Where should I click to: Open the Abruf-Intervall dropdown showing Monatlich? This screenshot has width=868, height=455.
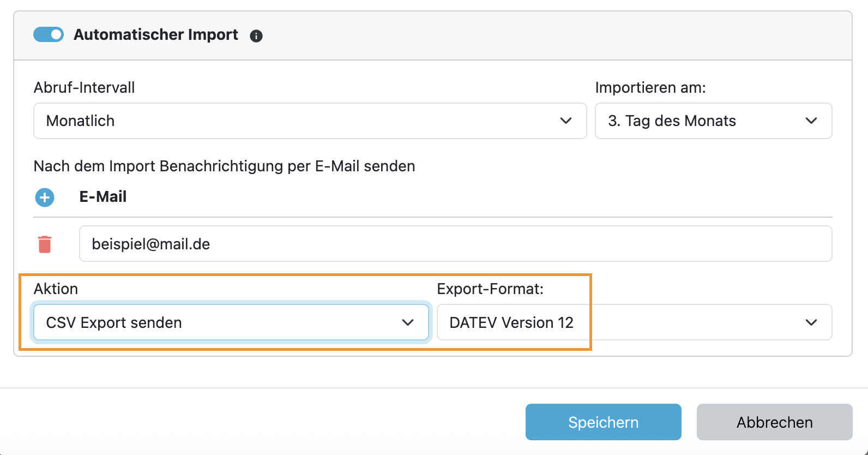(x=310, y=121)
